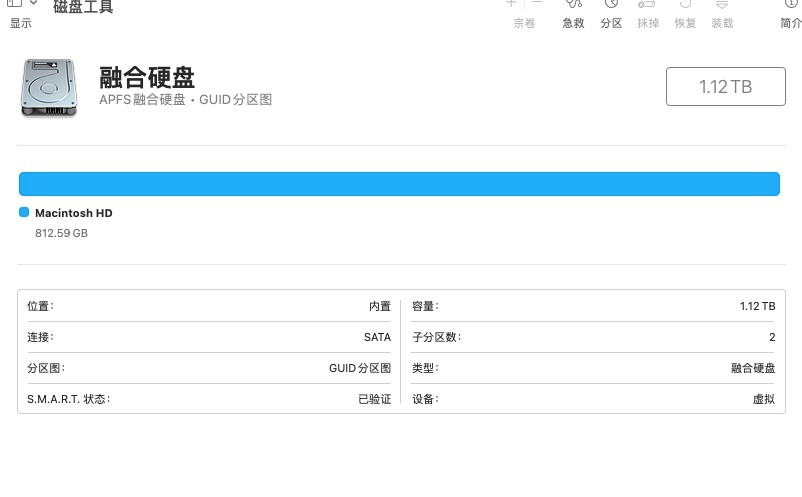Screen dimensions: 802x497
Task: Click the 位置 row value 内置
Action: [x=380, y=306]
